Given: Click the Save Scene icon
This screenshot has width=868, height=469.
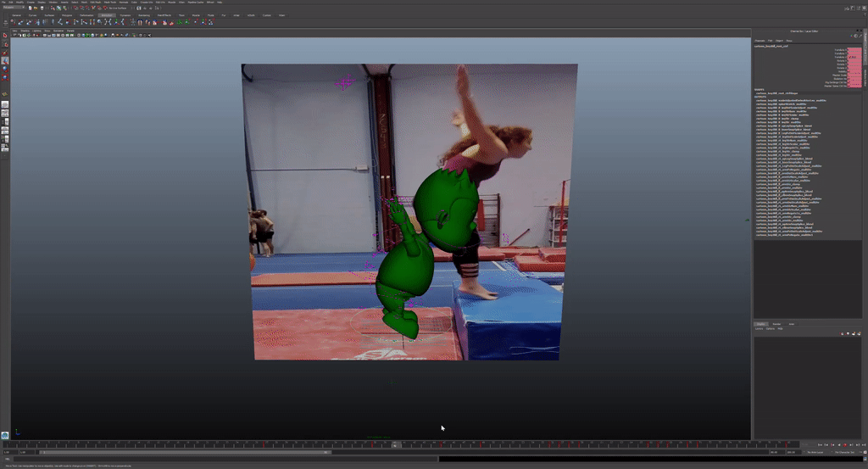Looking at the screenshot, I should pyautogui.click(x=42, y=8).
